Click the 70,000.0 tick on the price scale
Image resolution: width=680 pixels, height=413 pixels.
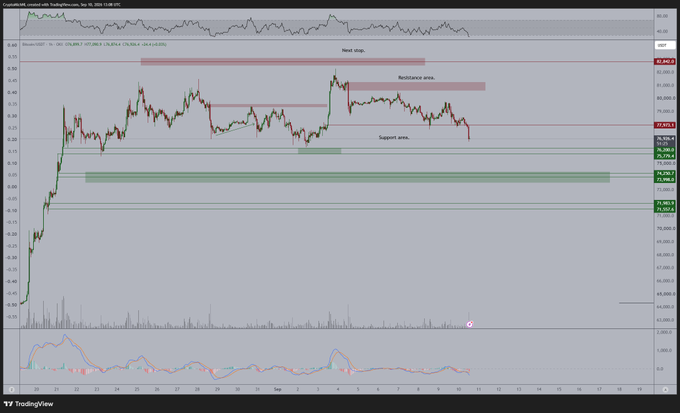666,229
